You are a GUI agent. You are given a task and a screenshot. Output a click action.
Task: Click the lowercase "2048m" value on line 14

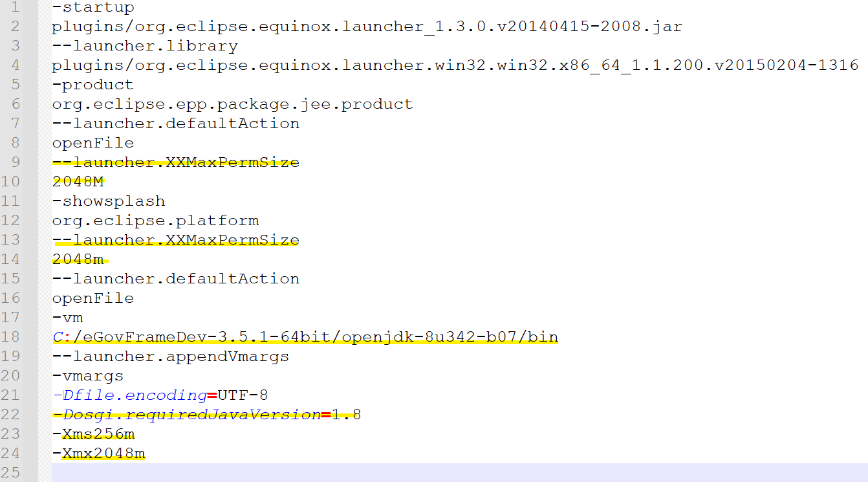[78, 259]
